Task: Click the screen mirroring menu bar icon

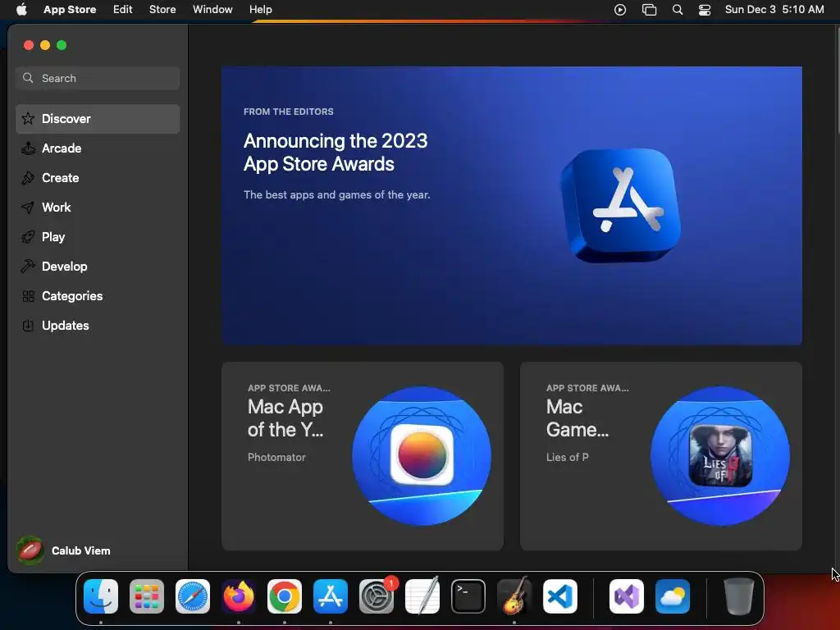Action: [650, 10]
